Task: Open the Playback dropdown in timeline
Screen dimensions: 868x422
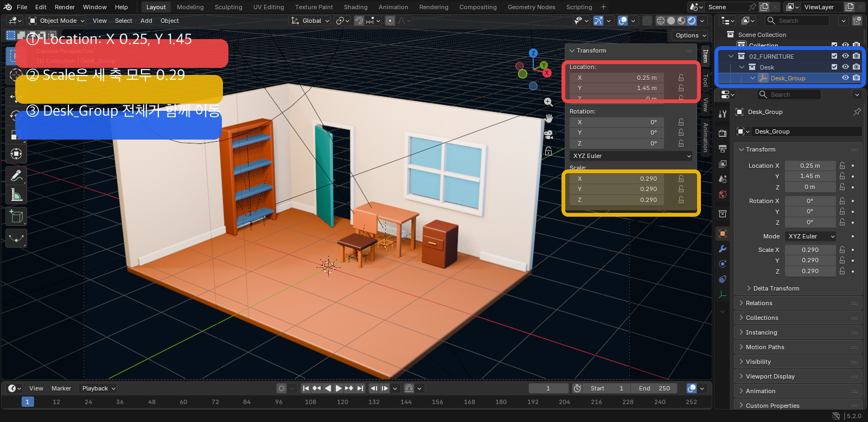Action: pyautogui.click(x=98, y=388)
